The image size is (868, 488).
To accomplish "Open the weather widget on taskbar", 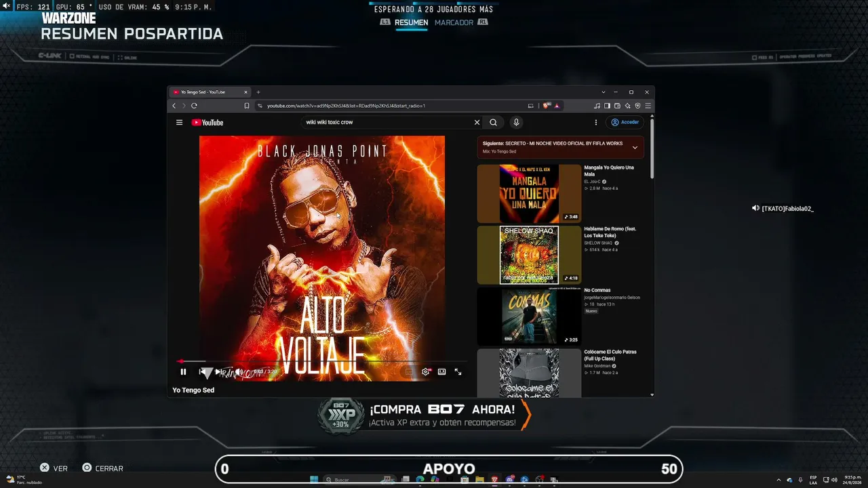I will coord(24,479).
